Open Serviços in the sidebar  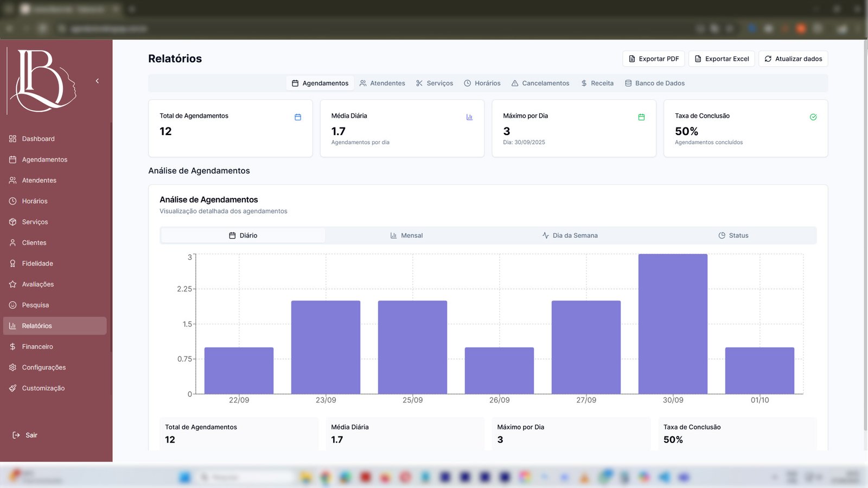[35, 222]
